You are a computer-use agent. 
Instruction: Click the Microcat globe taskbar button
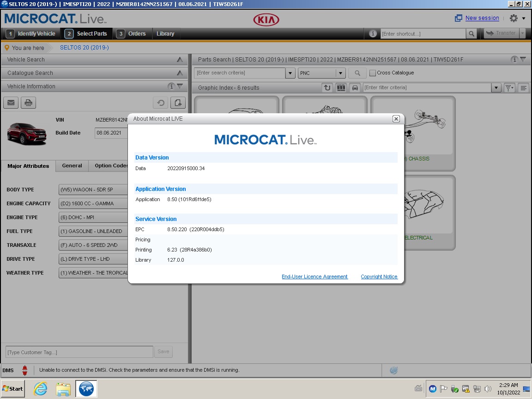click(86, 389)
